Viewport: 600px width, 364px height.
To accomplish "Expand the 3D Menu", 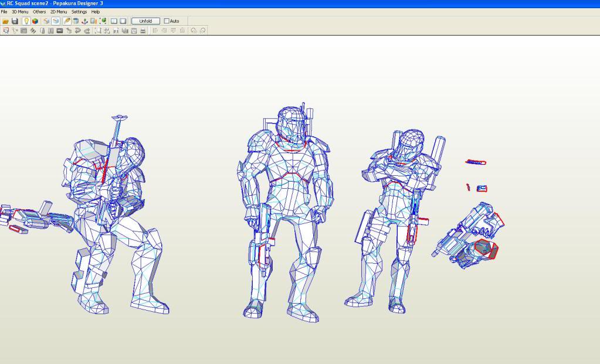I will pos(20,12).
